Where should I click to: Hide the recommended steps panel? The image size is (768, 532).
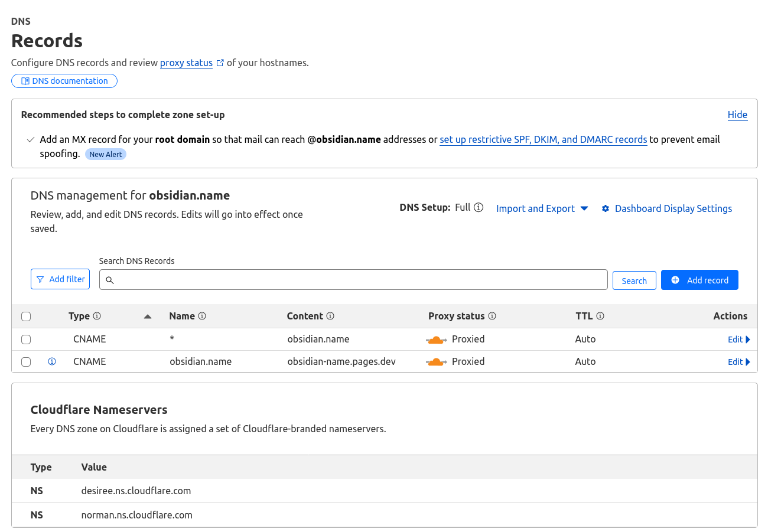pyautogui.click(x=737, y=115)
